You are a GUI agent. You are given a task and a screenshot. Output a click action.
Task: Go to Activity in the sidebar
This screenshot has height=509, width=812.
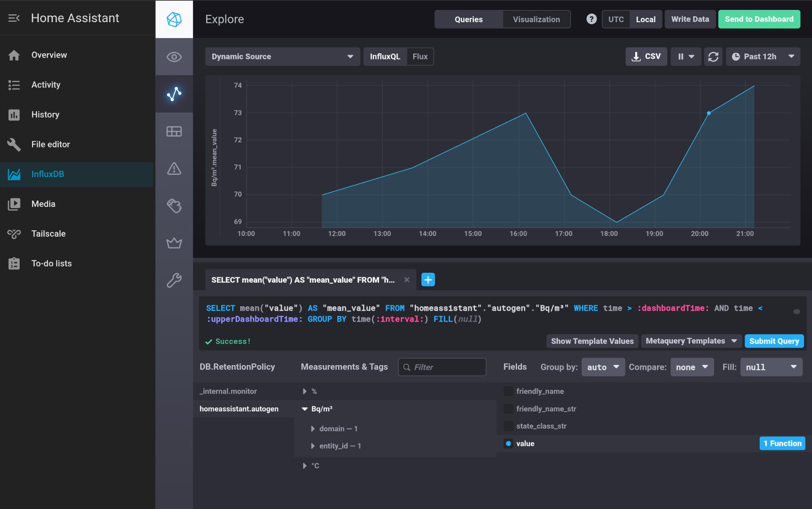[x=46, y=85]
